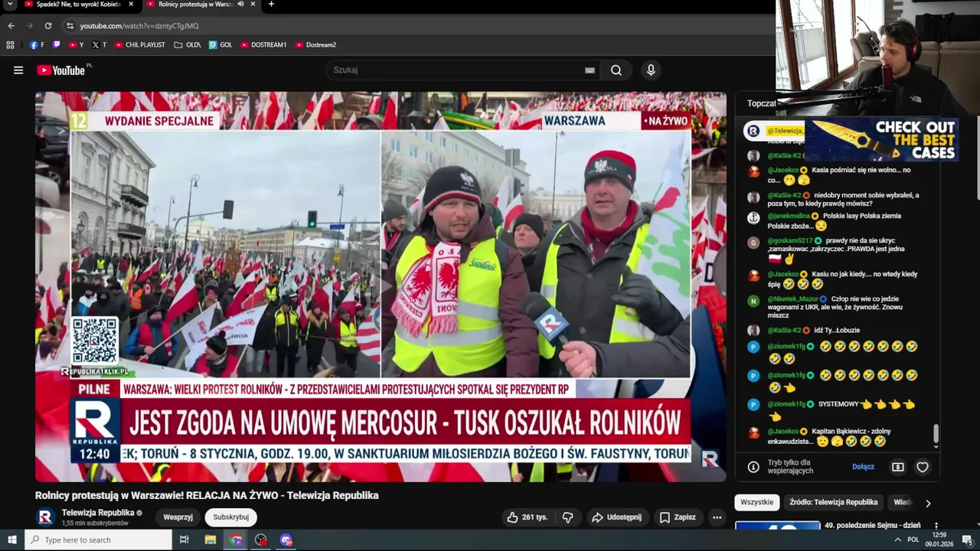
Task: Open the Dostream2 bookmark
Action: coord(315,45)
